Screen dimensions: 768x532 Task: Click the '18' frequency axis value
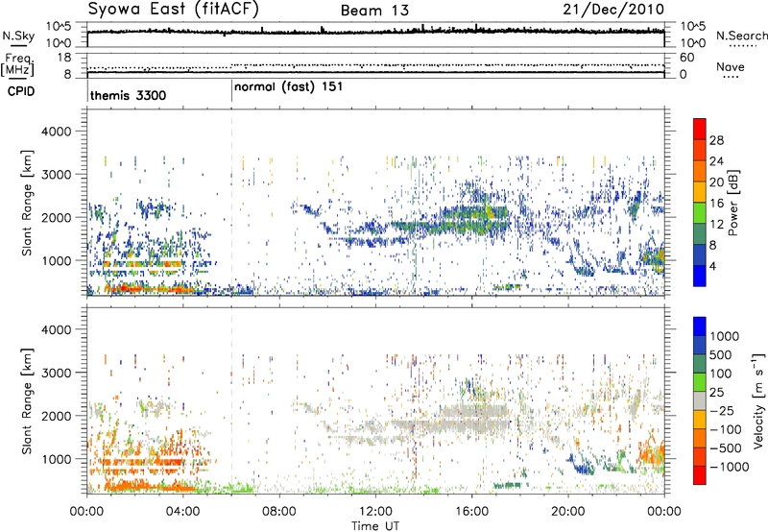point(63,58)
